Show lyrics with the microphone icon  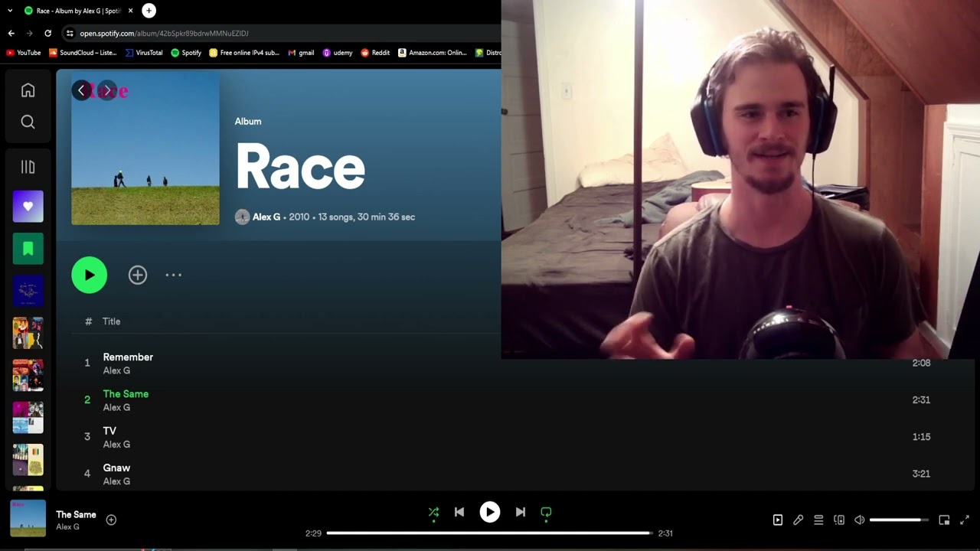click(x=798, y=520)
